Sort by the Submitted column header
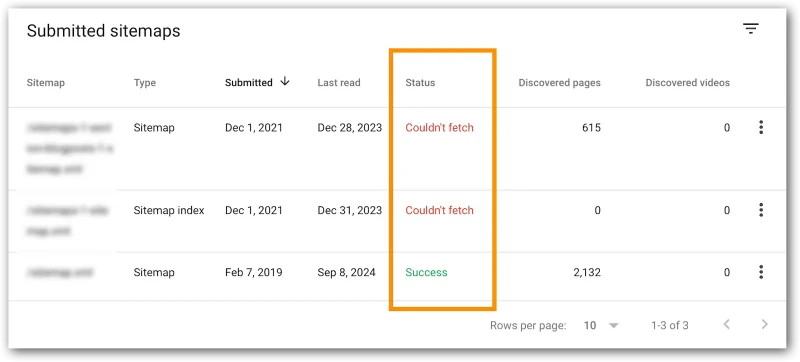 (x=248, y=83)
